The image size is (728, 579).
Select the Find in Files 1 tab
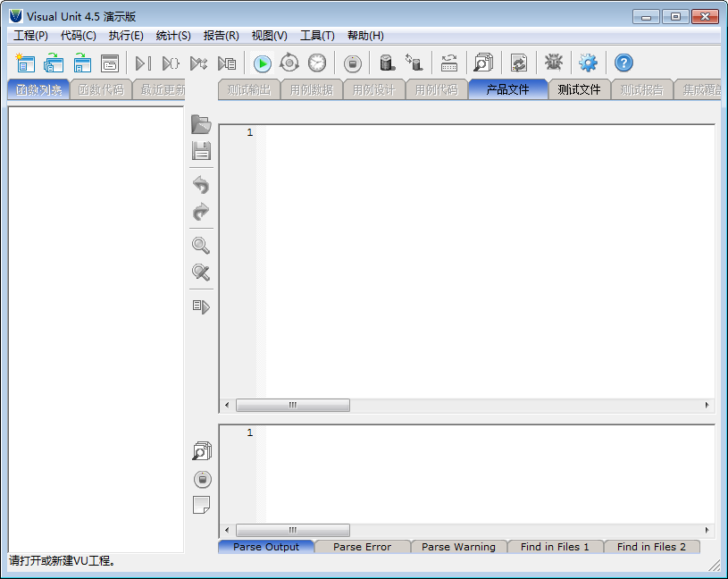point(556,547)
